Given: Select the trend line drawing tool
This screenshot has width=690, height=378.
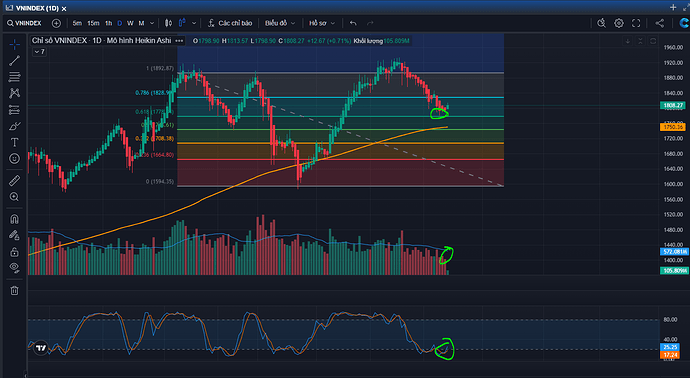Looking at the screenshot, I should point(15,61).
